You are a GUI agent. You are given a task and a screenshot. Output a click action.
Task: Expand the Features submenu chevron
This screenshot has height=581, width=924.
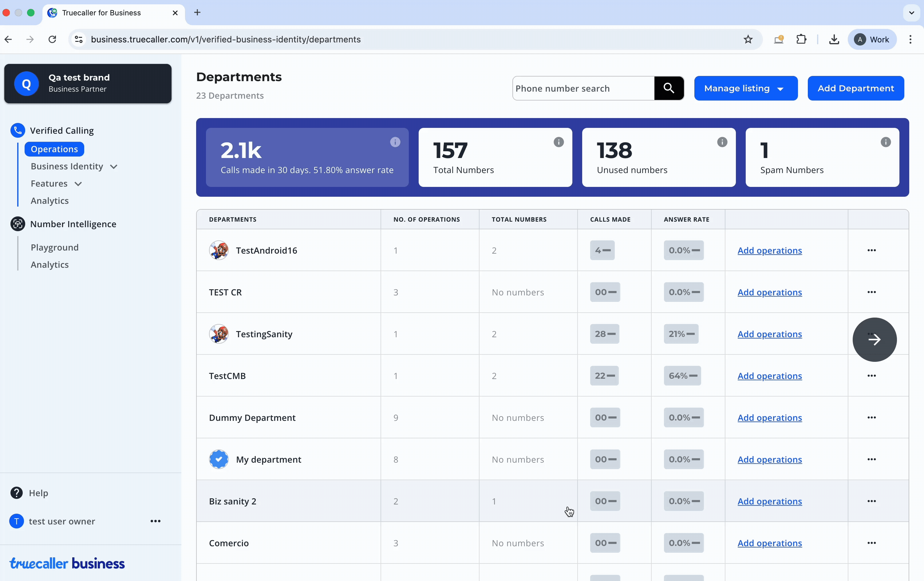pyautogui.click(x=78, y=184)
